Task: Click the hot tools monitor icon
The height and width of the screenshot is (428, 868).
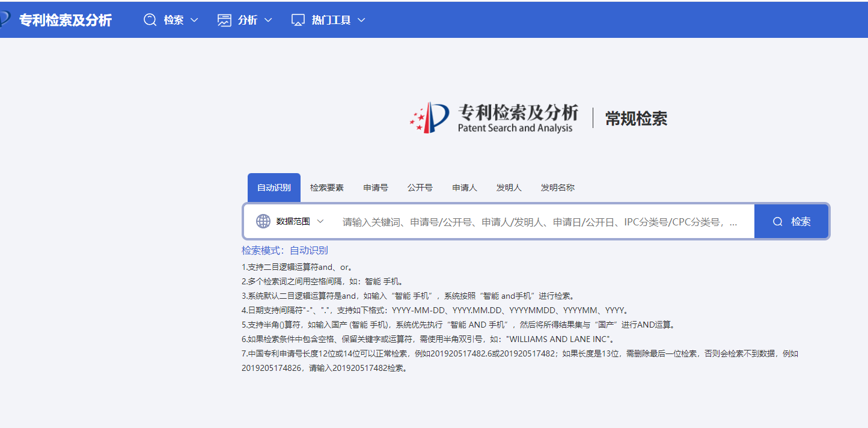Action: tap(298, 20)
